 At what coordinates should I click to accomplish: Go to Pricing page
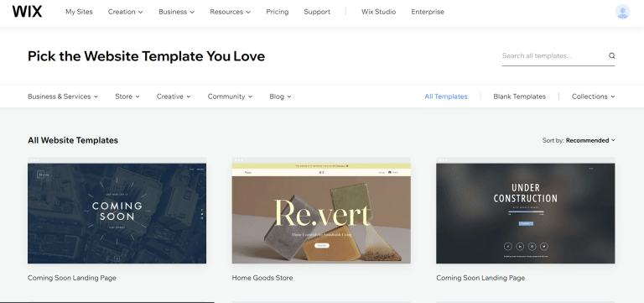(x=278, y=12)
